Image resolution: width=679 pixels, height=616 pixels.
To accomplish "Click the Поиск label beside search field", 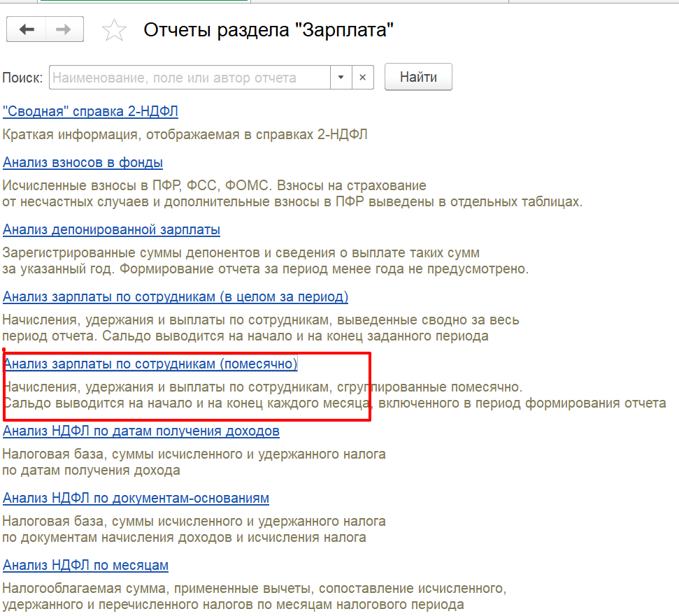I will [23, 78].
